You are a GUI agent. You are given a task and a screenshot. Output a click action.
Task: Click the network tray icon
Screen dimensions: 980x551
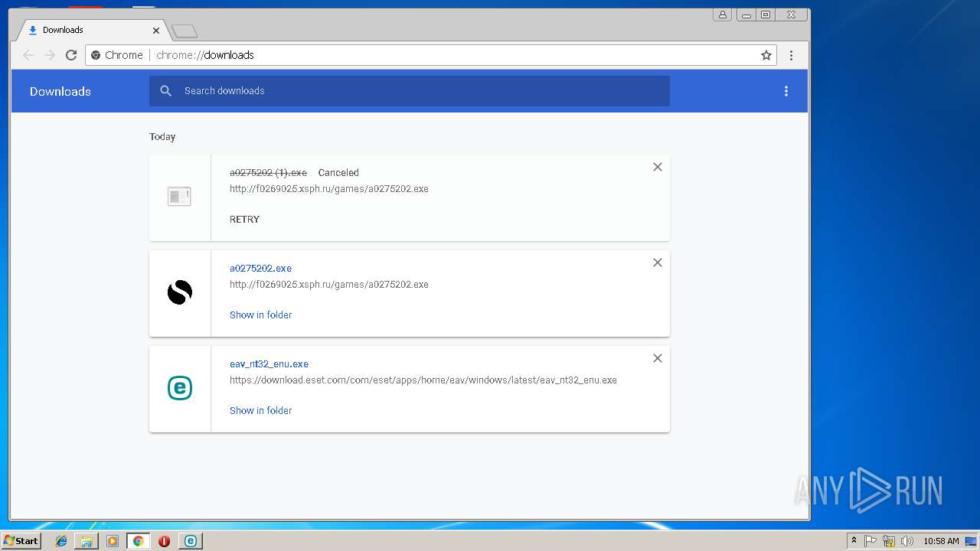pos(889,541)
